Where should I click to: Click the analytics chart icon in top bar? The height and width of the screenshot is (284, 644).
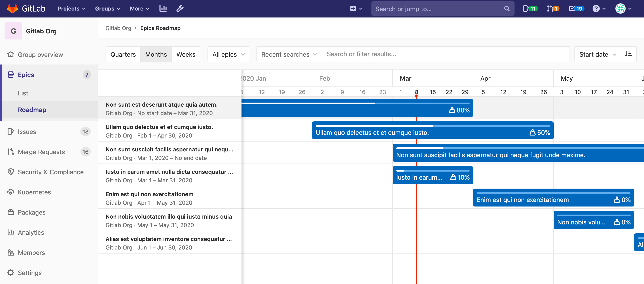click(x=163, y=8)
